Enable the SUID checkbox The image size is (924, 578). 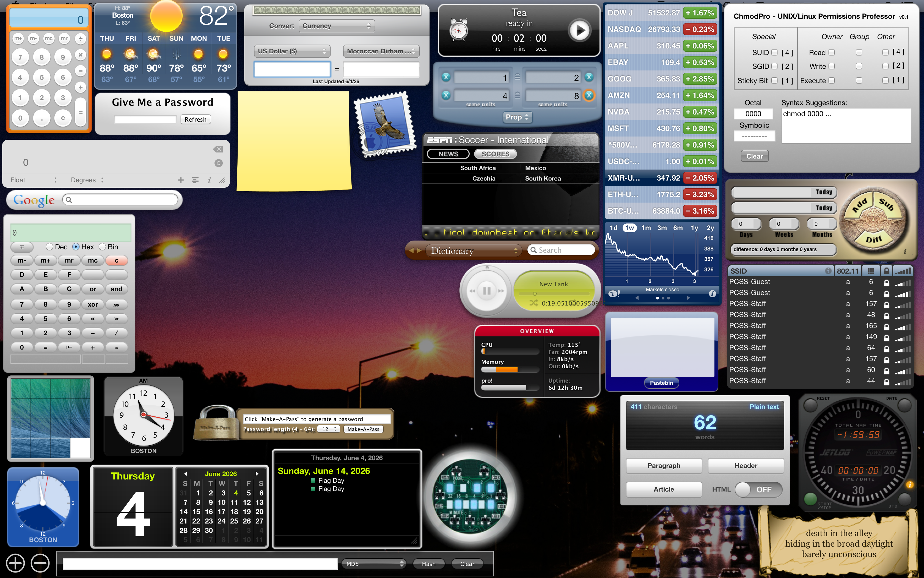click(x=774, y=52)
